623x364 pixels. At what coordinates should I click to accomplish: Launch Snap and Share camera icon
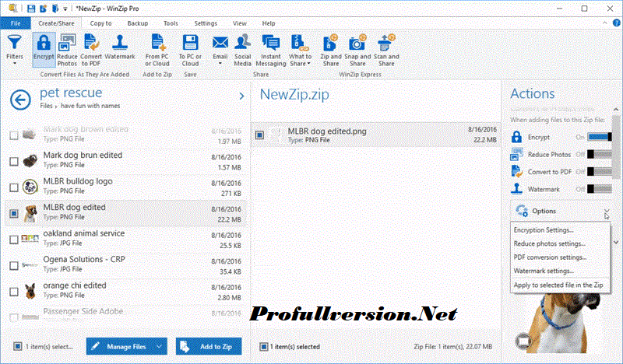(x=357, y=44)
